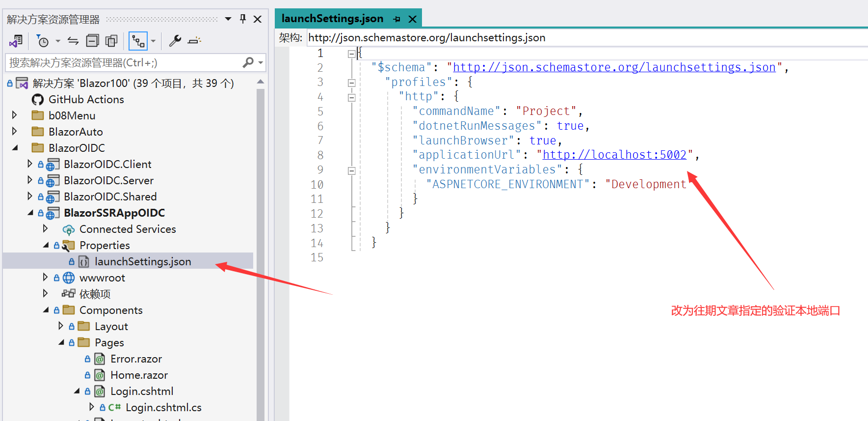Open the GitHub Actions node
This screenshot has height=421, width=868.
click(x=86, y=99)
